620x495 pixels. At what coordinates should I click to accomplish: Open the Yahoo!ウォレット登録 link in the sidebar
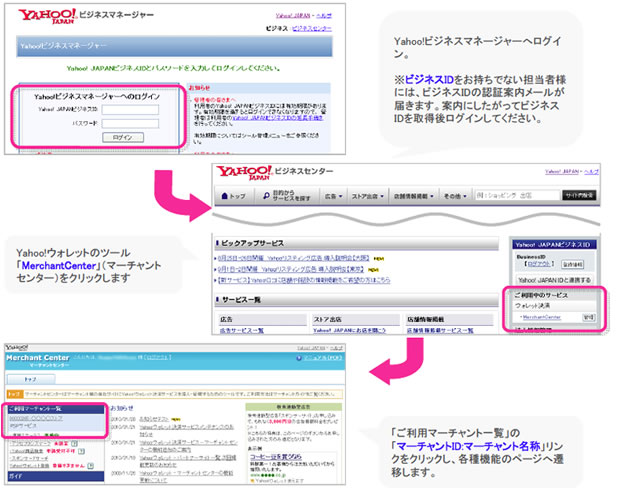(x=30, y=466)
